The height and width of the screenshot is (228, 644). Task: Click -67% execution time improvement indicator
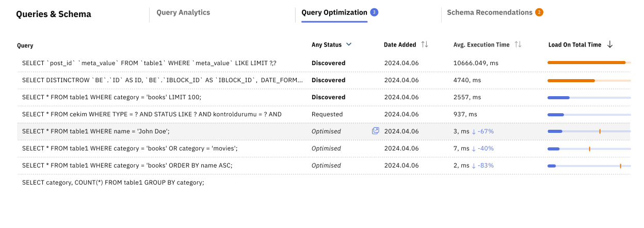pyautogui.click(x=482, y=131)
